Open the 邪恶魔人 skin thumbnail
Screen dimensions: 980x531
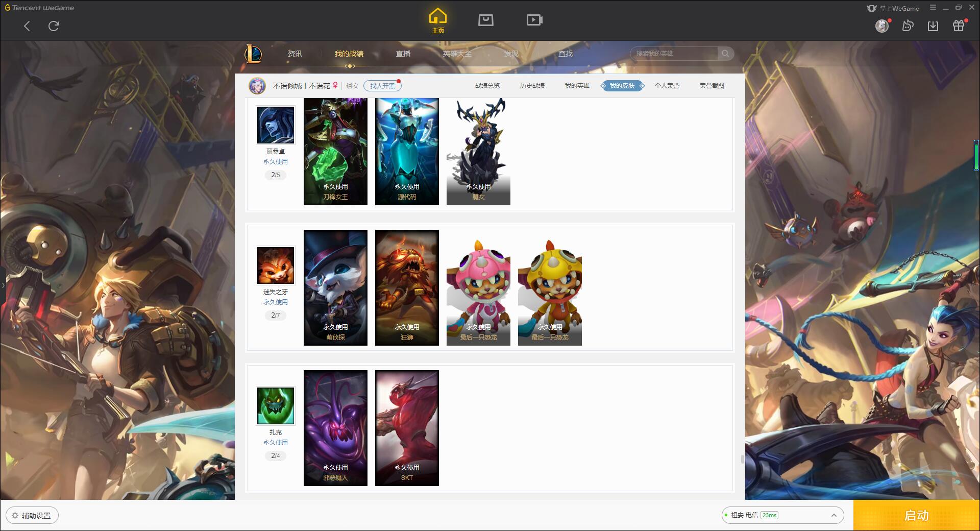335,428
